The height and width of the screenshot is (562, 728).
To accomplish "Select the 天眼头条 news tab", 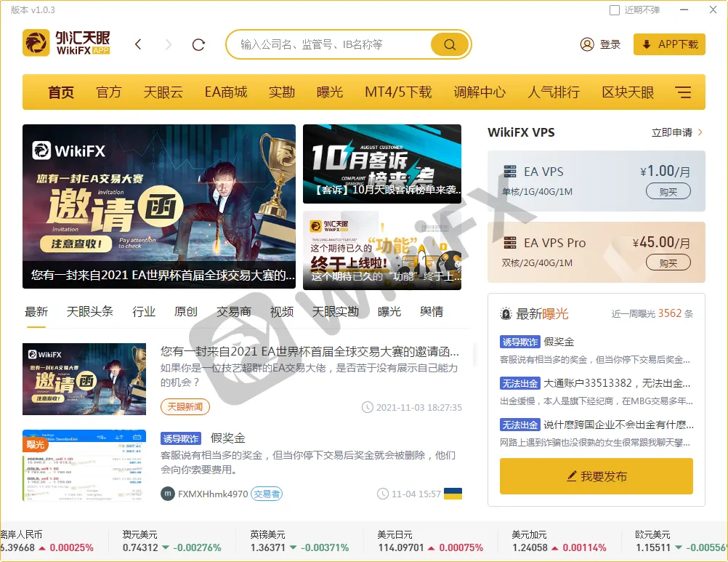I will (x=89, y=312).
